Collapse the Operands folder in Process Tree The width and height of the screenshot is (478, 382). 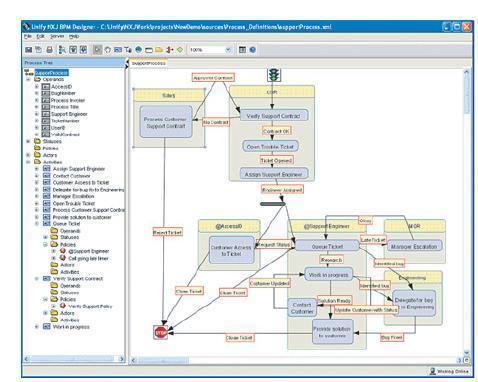click(x=28, y=79)
